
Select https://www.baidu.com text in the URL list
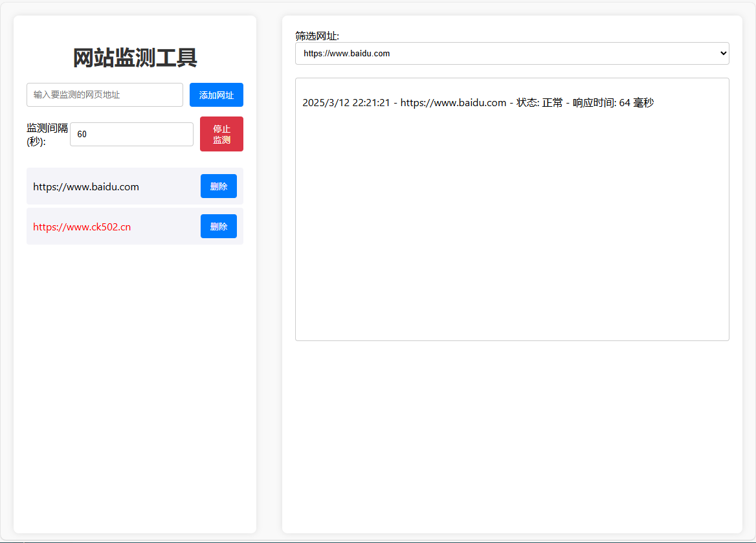[x=86, y=186]
